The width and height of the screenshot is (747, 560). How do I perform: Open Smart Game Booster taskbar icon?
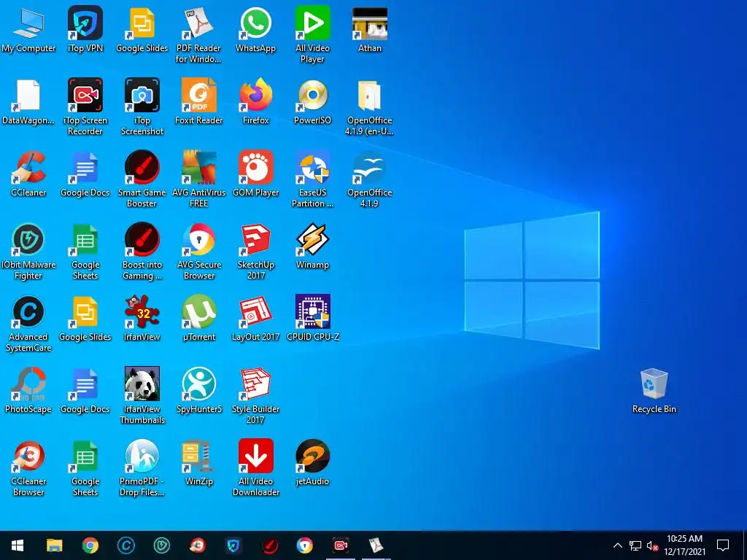pyautogui.click(x=268, y=545)
